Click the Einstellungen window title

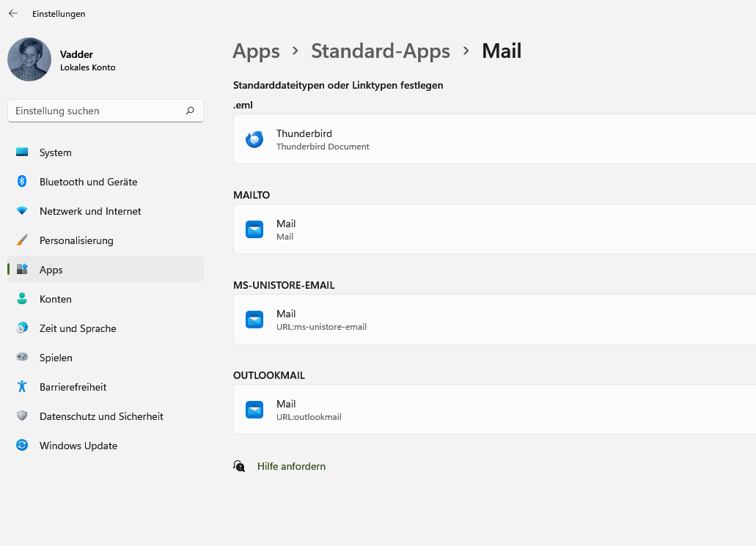[59, 14]
